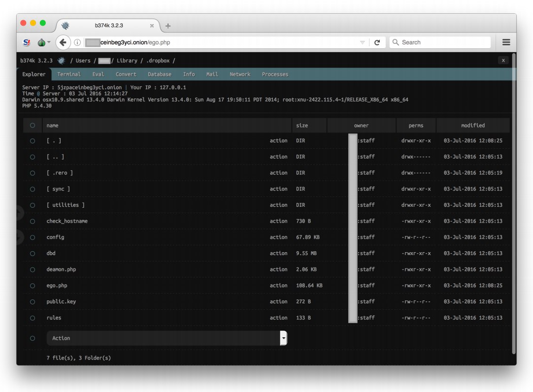This screenshot has height=392, width=533.
Task: Click the page's vertical scrollbar
Action: [x=514, y=204]
